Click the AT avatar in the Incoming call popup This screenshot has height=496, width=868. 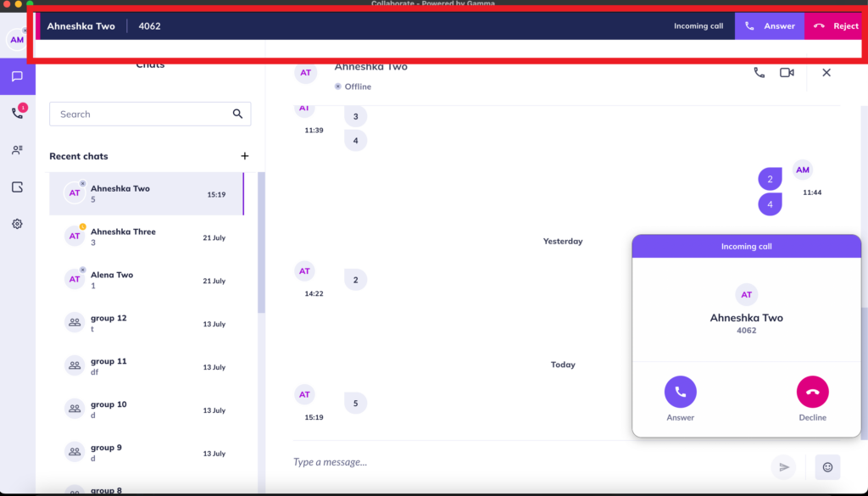[x=746, y=294]
